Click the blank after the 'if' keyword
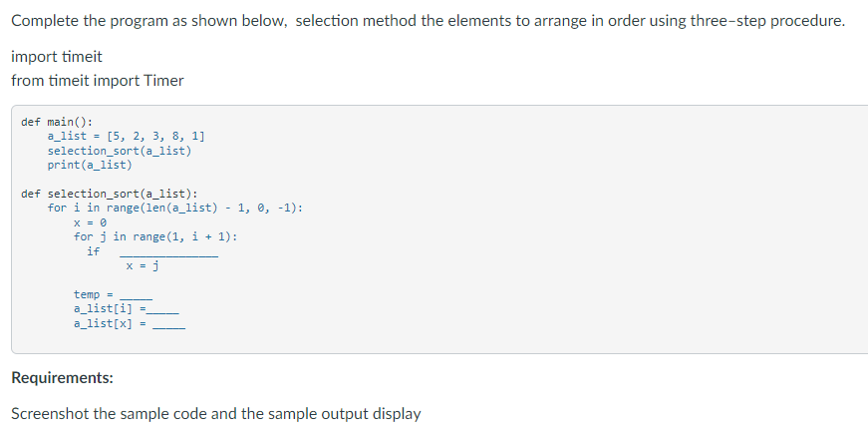The image size is (868, 431). [x=168, y=254]
